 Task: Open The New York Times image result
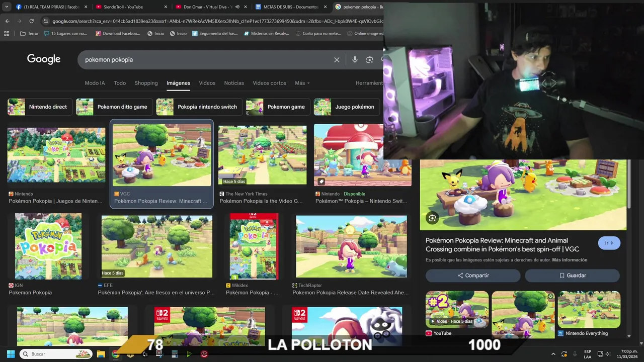[262, 155]
